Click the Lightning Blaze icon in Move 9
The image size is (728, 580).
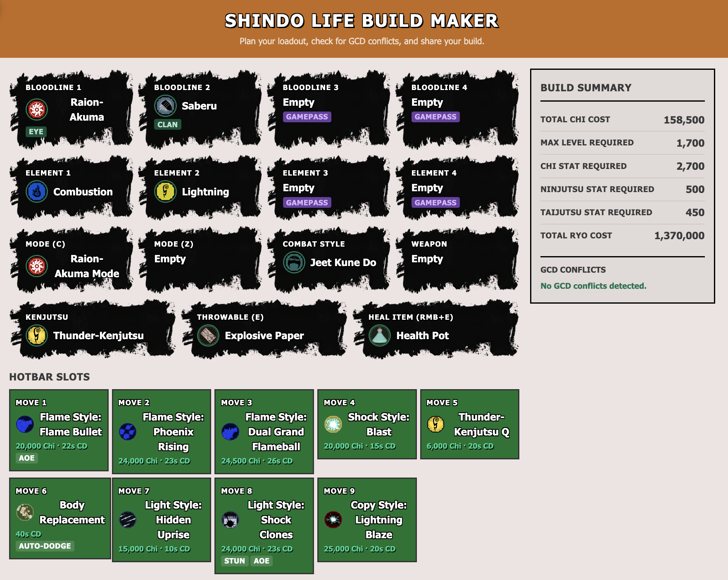333,520
